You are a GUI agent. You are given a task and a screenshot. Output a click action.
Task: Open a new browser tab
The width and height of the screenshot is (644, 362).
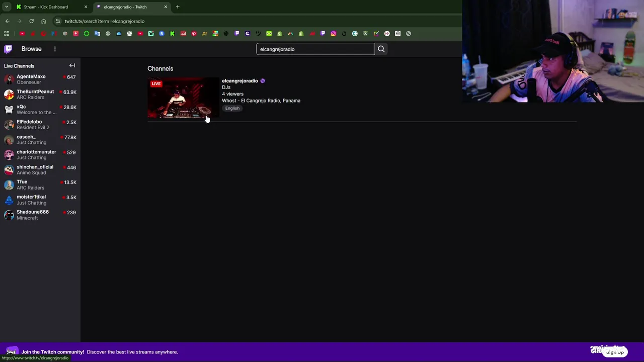click(178, 7)
